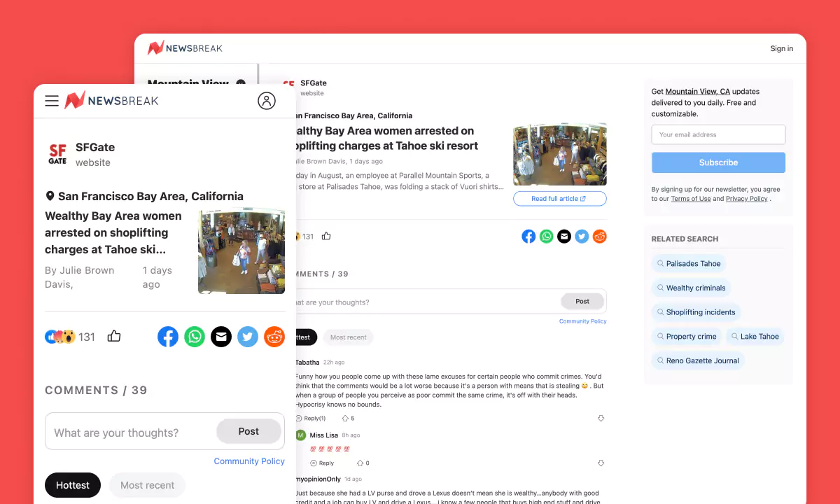The height and width of the screenshot is (504, 840).
Task: Click the Sign in link
Action: [x=781, y=49]
